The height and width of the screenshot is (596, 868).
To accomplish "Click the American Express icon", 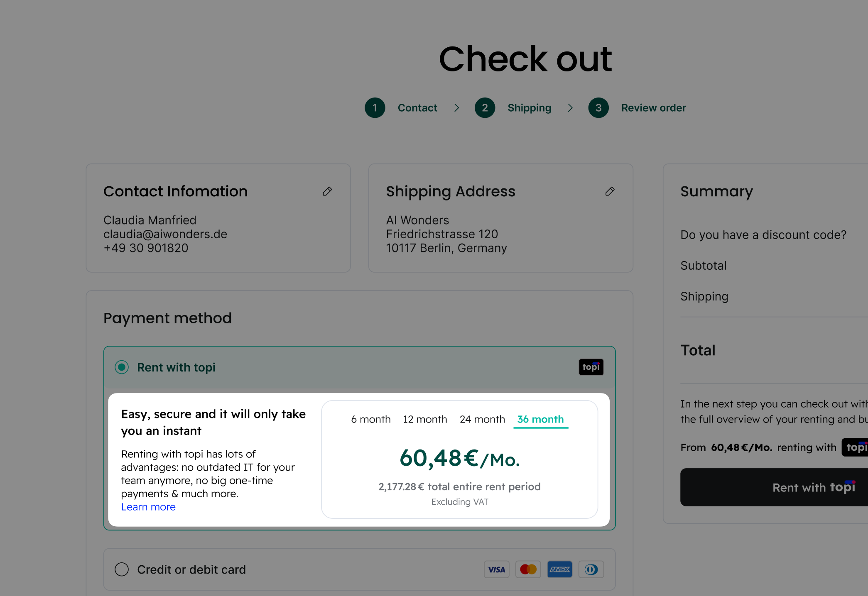I will 559,569.
